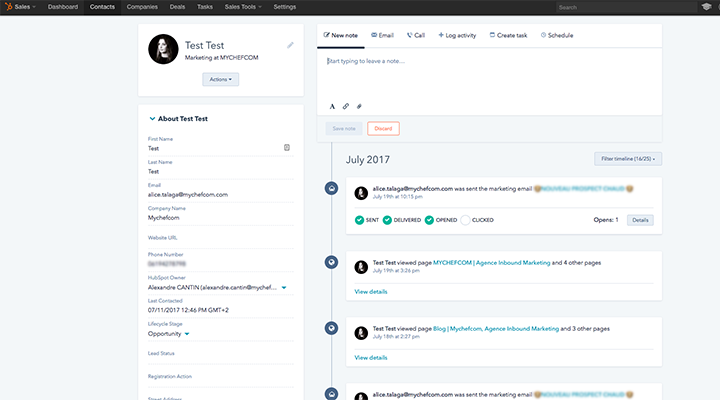Collapse the About Test Test section
Viewport: 720px width, 400px height.
point(152,118)
